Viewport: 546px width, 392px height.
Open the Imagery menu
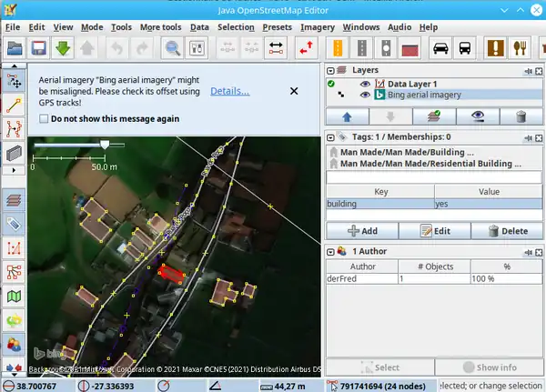pyautogui.click(x=318, y=27)
